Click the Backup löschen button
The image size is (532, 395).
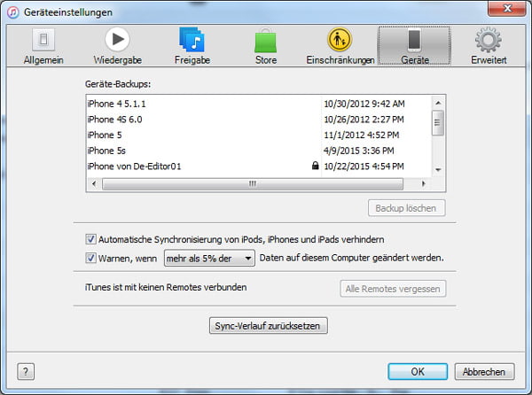(x=406, y=208)
